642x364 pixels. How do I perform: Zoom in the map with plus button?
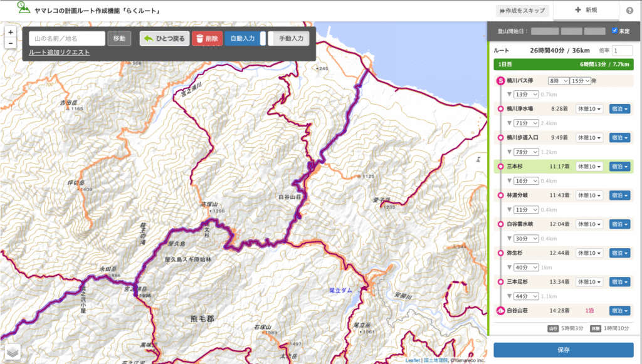pyautogui.click(x=11, y=33)
